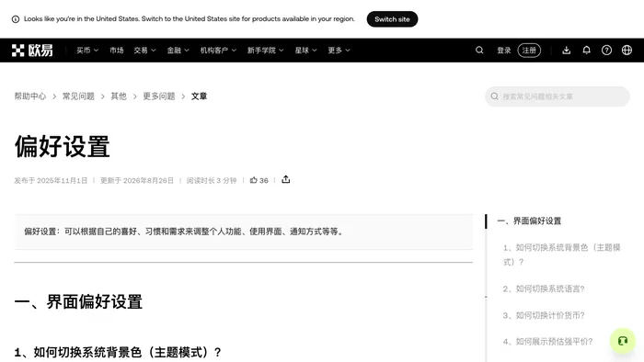Click the download app icon
Image resolution: width=644 pixels, height=362 pixels.
pos(567,50)
